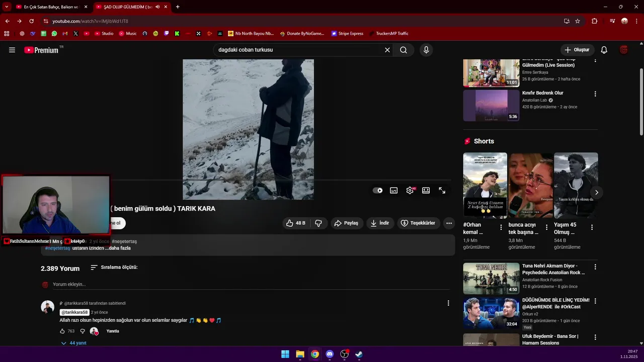The width and height of the screenshot is (644, 362).
Task: Focus the Yorum ekleyin comment field
Action: coord(251,285)
